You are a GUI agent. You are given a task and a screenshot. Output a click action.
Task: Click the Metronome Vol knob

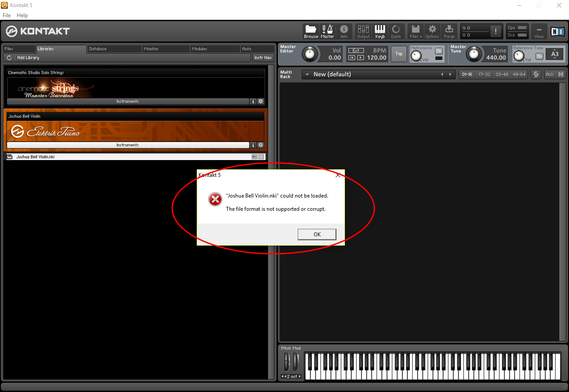point(416,56)
